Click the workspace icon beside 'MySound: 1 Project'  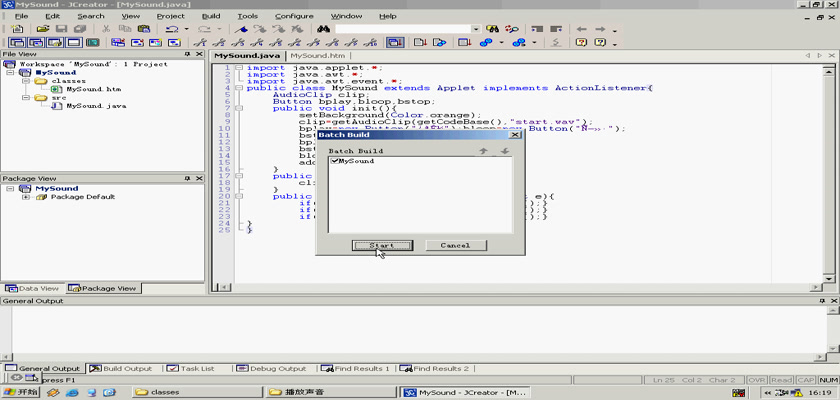tap(10, 64)
